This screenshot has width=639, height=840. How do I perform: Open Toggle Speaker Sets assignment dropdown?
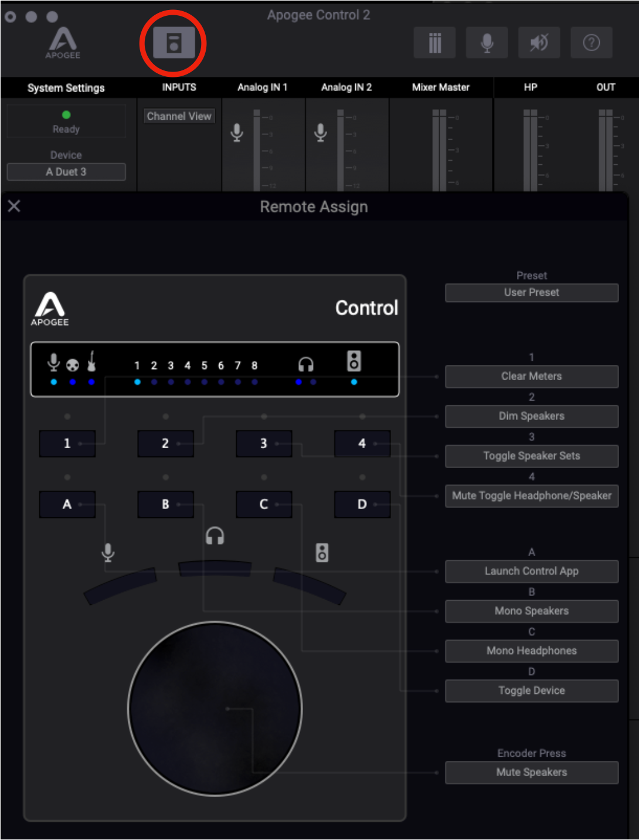coord(532,456)
